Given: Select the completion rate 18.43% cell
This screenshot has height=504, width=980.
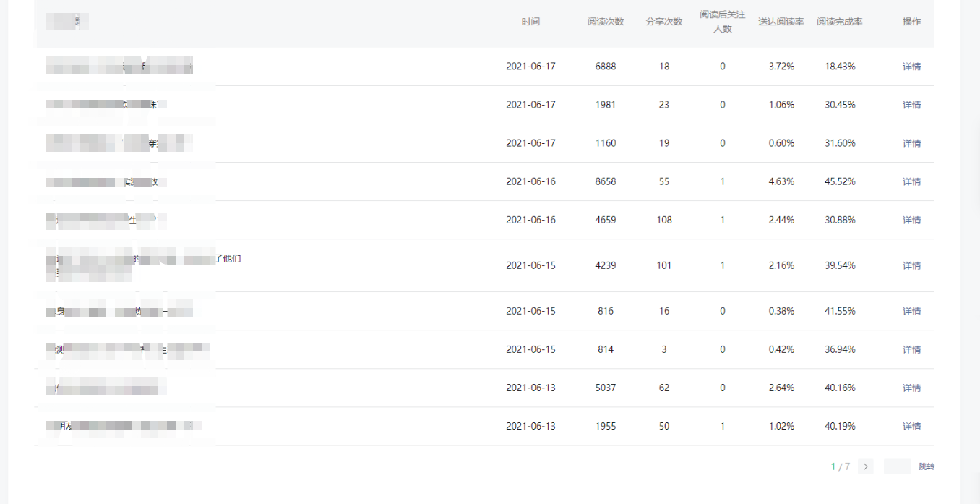Looking at the screenshot, I should point(840,67).
